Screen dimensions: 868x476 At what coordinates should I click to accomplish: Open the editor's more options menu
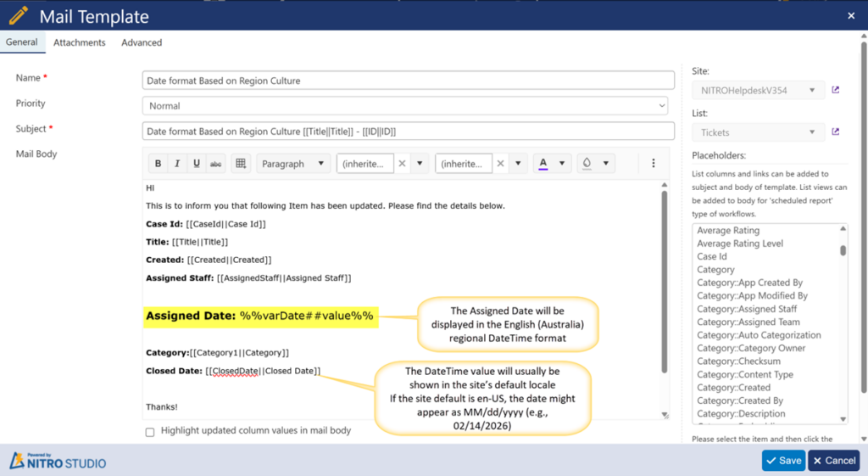[653, 164]
